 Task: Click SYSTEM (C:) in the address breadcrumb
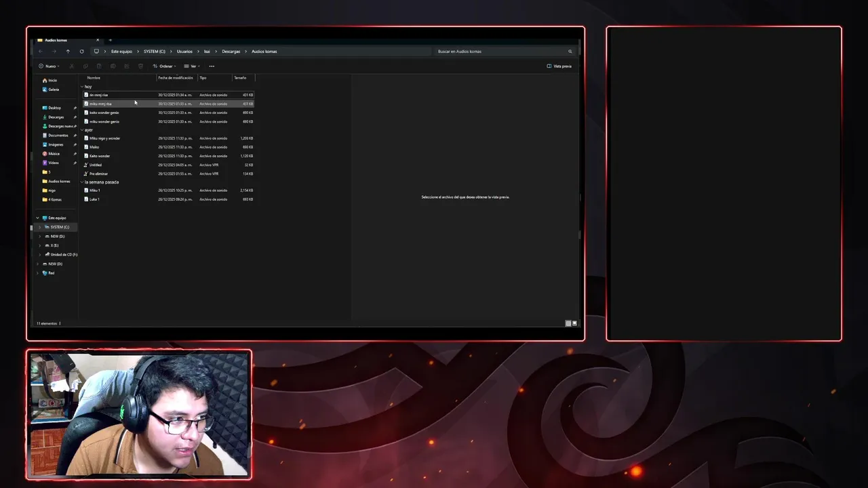[154, 52]
